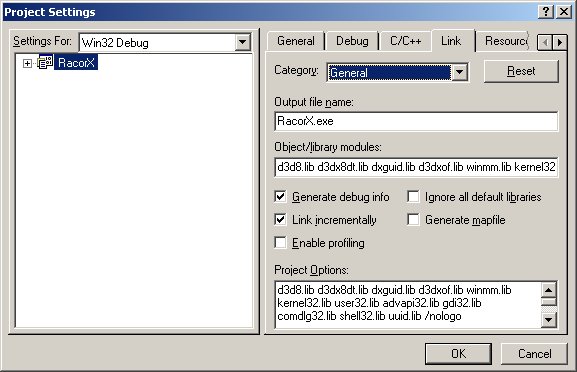Check Generate mapfile option
The width and height of the screenshot is (577, 372).
click(413, 220)
